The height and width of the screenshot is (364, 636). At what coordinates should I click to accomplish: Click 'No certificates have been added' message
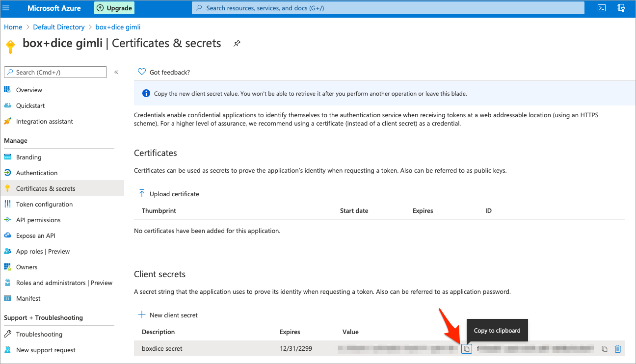[x=207, y=231]
